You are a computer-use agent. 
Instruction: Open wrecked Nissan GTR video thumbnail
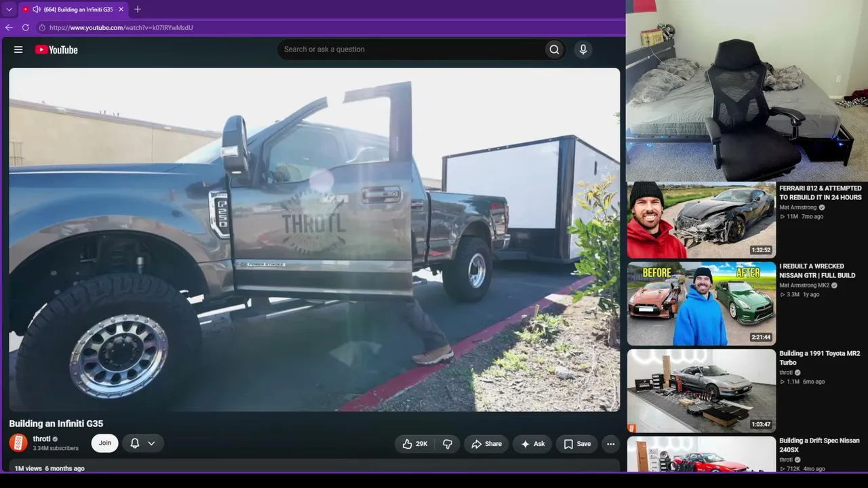(x=701, y=304)
